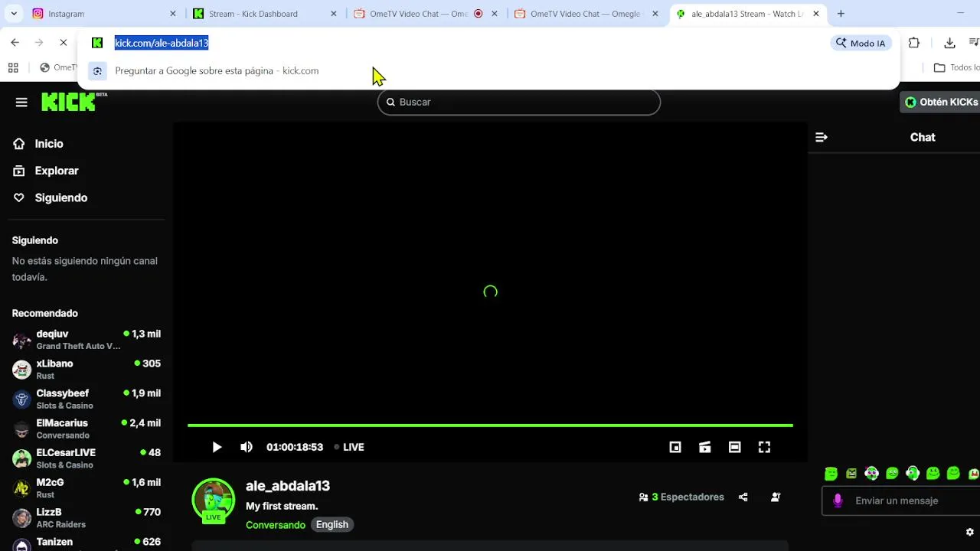Click Obtén KICKs button
The height and width of the screenshot is (551, 980).
tap(941, 102)
